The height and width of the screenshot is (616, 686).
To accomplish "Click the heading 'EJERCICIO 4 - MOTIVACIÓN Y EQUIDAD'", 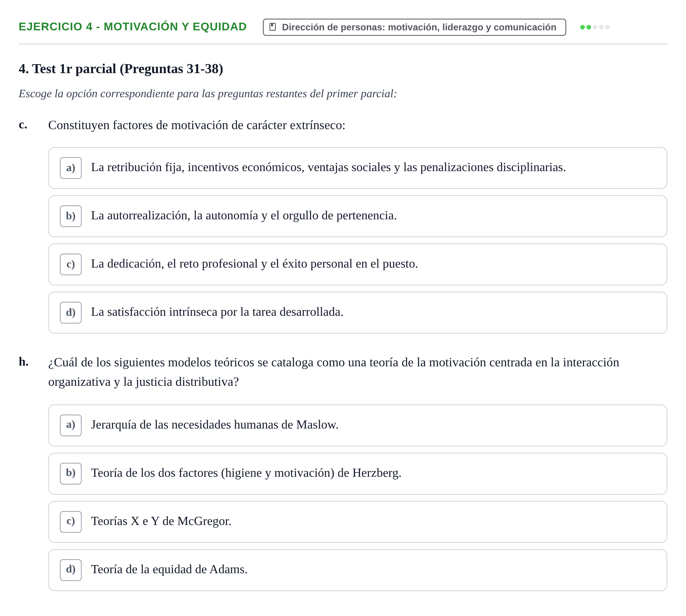I will click(x=133, y=27).
